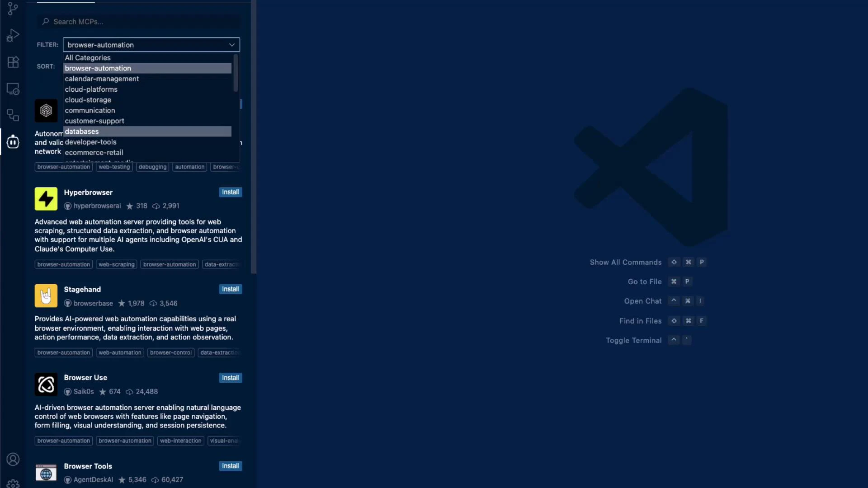This screenshot has height=488, width=868.
Task: Click the download icon next to 24,488
Action: (129, 392)
